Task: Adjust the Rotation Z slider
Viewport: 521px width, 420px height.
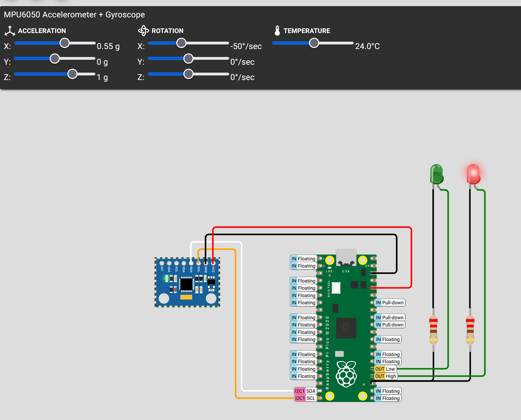Action: (x=188, y=74)
